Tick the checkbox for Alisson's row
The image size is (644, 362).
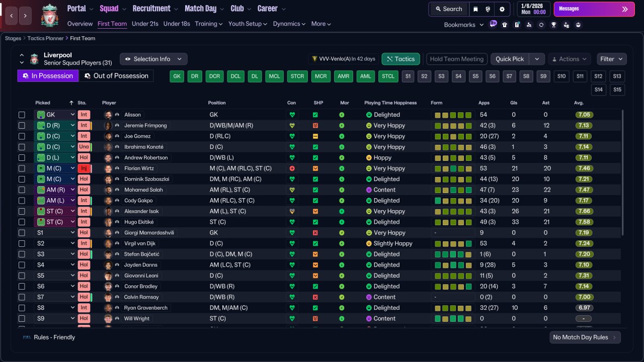click(x=22, y=115)
